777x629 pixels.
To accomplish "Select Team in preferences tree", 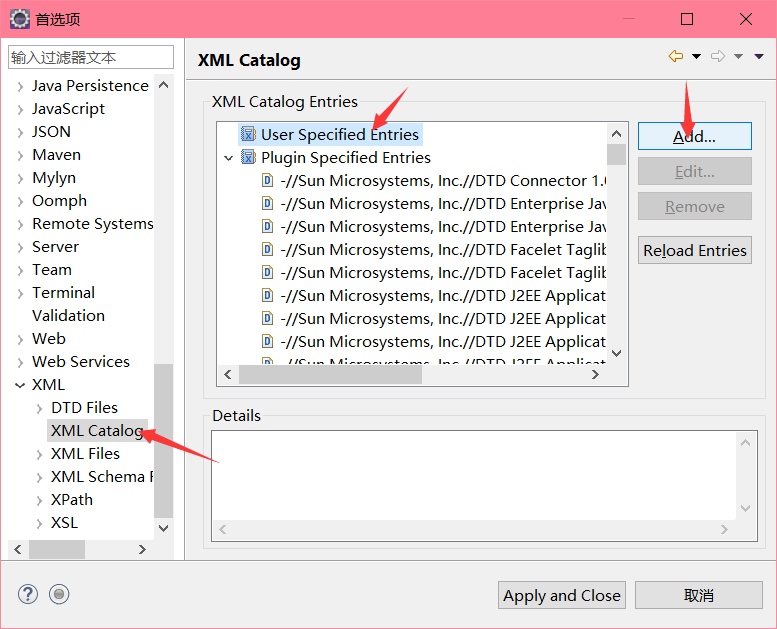I will click(52, 270).
